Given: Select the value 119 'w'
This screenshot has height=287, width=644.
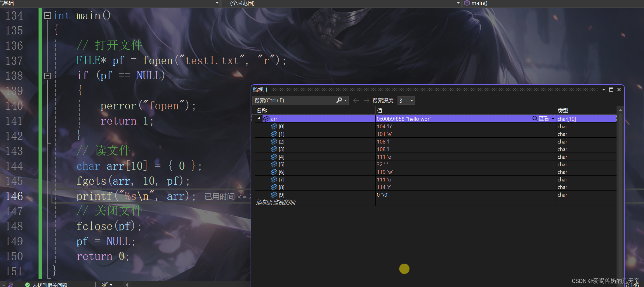Looking at the screenshot, I should (385, 172).
